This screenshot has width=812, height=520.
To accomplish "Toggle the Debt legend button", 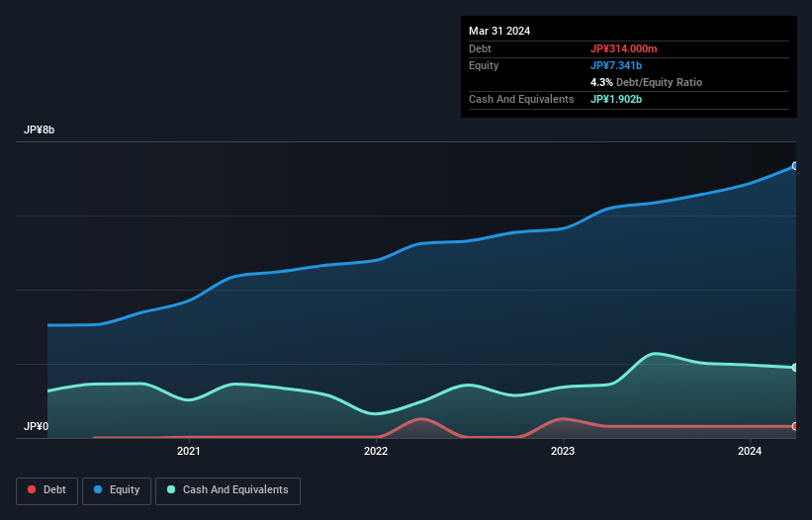I will click(46, 490).
